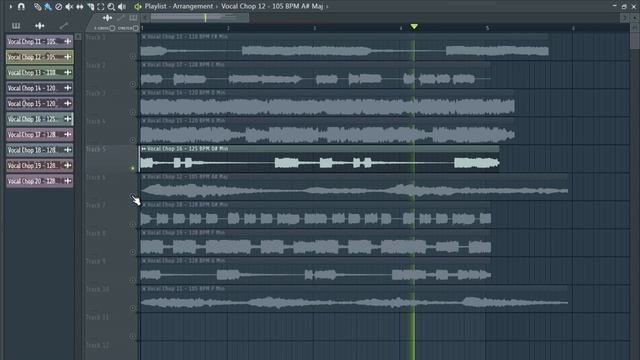Show automation clips in the picker panel
This screenshot has width=640, height=360.
[63, 26]
